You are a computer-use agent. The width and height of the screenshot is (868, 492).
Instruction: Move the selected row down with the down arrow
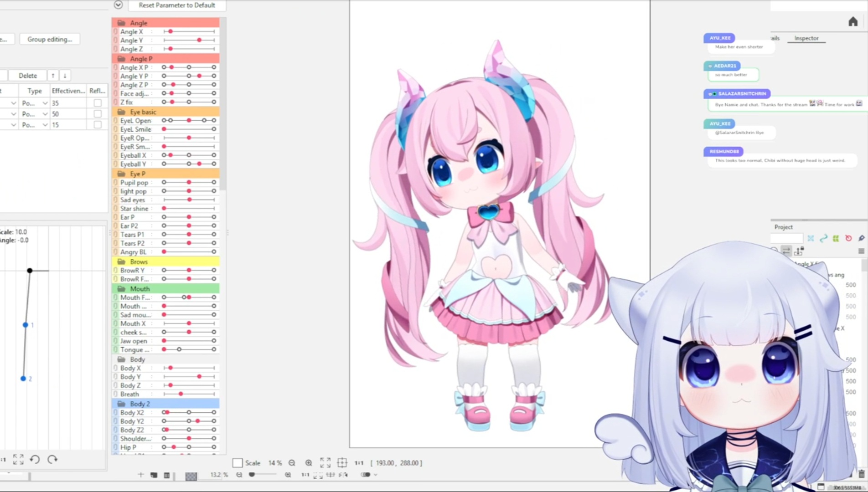pyautogui.click(x=65, y=76)
